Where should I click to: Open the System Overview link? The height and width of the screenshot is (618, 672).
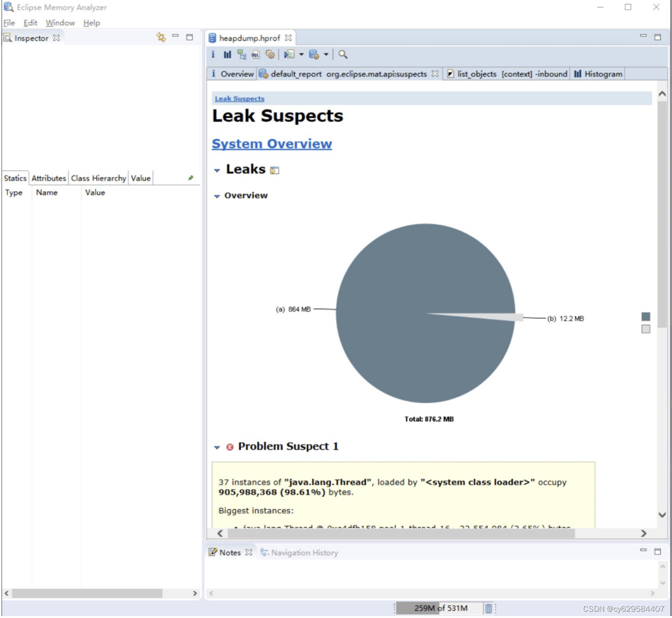[x=272, y=144]
